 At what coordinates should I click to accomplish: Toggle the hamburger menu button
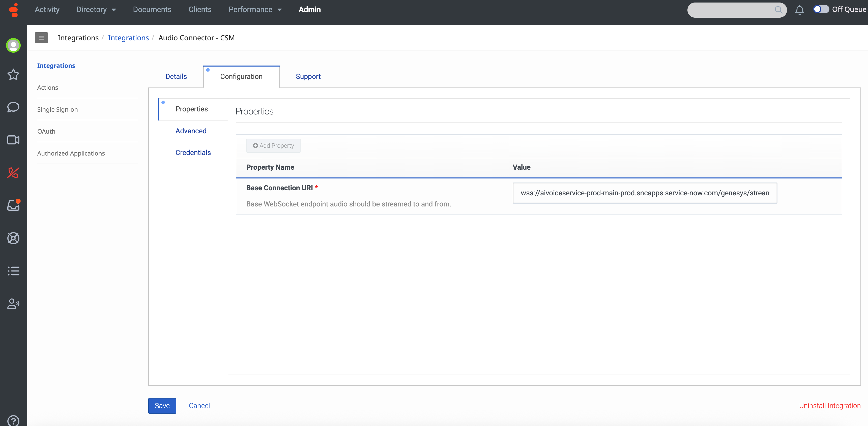click(x=41, y=38)
